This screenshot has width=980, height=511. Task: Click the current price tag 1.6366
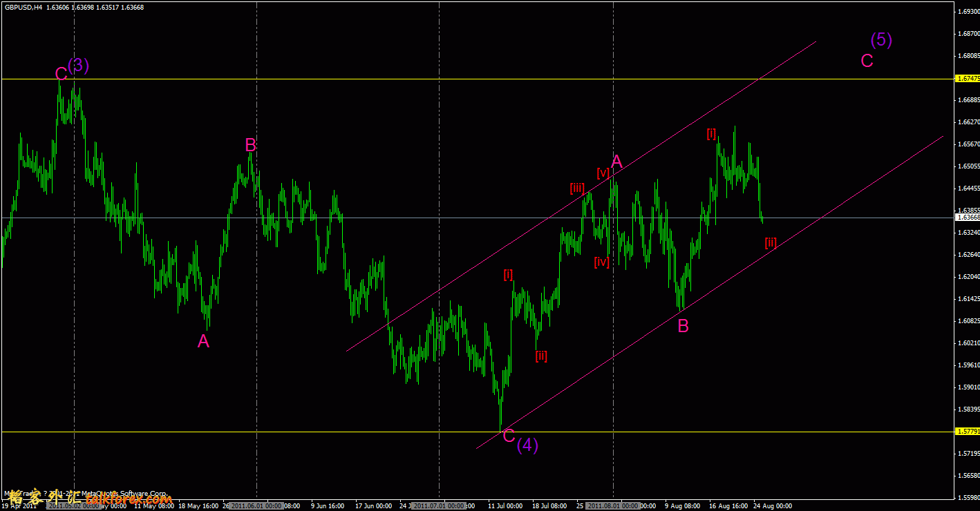[967, 218]
